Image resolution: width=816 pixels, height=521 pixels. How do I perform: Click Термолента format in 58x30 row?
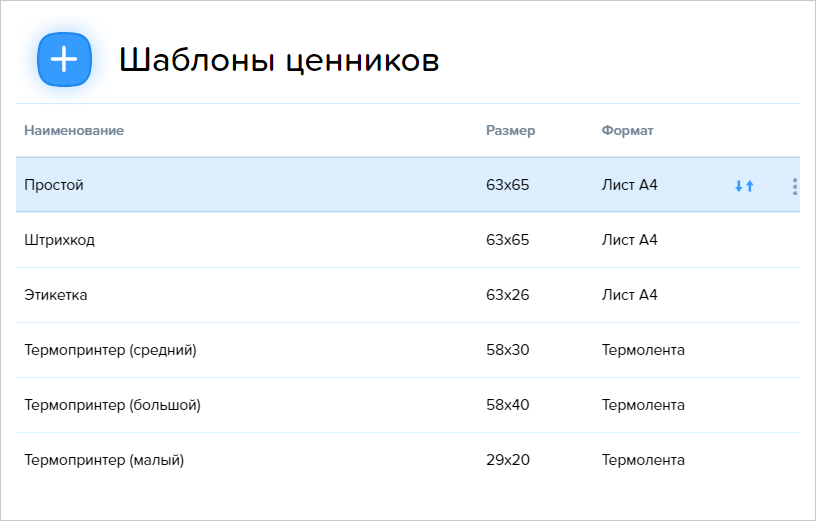point(643,350)
